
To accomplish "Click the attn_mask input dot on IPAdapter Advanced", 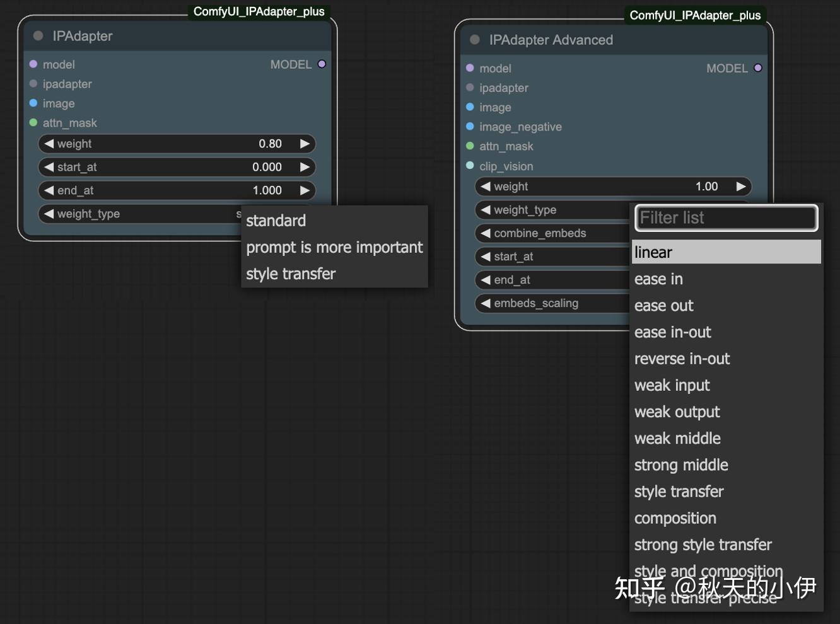I will click(470, 146).
